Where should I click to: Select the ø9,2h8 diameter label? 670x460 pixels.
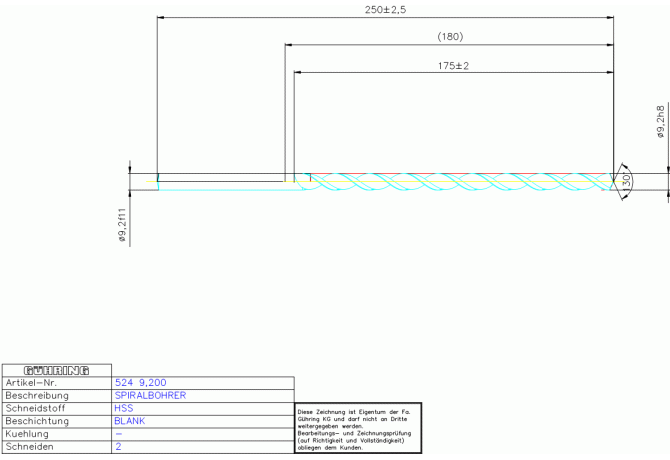pos(661,121)
